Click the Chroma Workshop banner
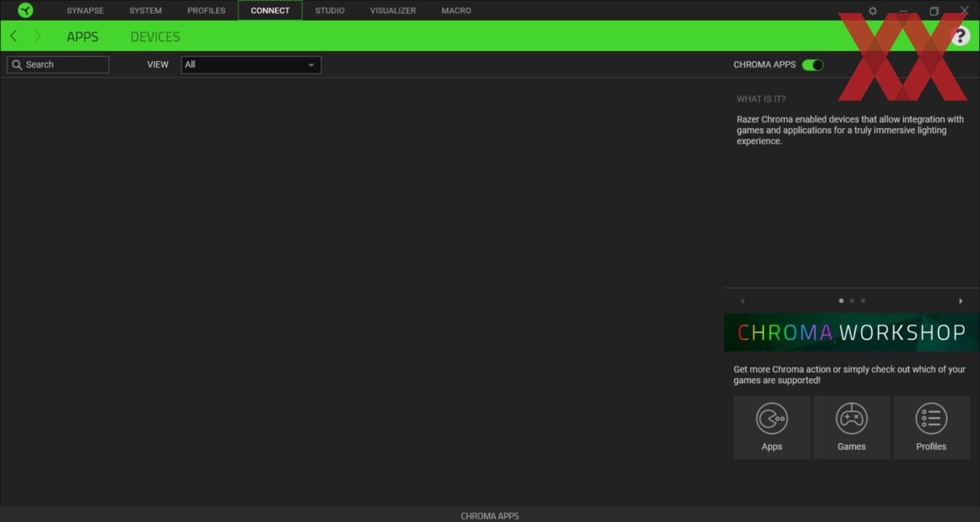 (851, 332)
